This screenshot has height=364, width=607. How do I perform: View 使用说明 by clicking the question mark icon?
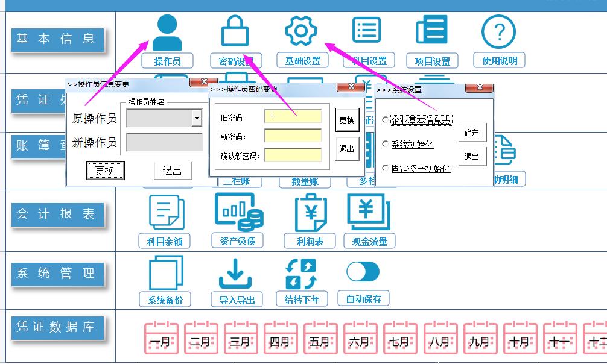[499, 31]
